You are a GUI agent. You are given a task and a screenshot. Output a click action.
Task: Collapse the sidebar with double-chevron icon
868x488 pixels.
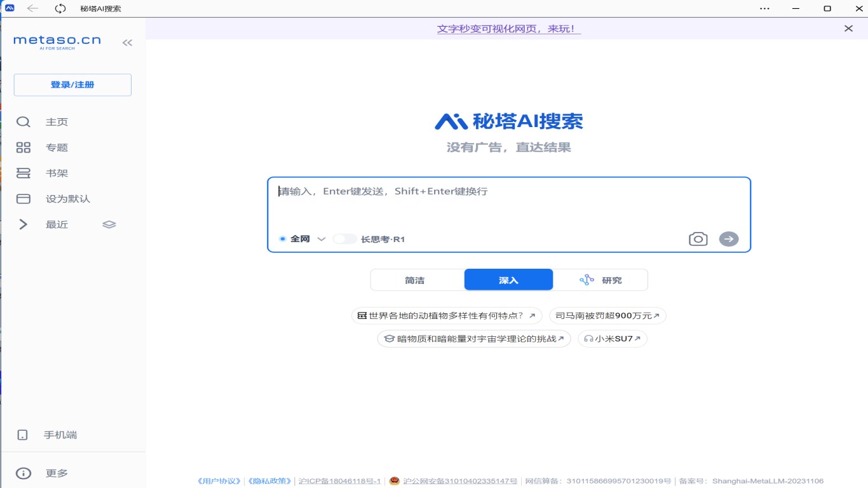coord(127,43)
